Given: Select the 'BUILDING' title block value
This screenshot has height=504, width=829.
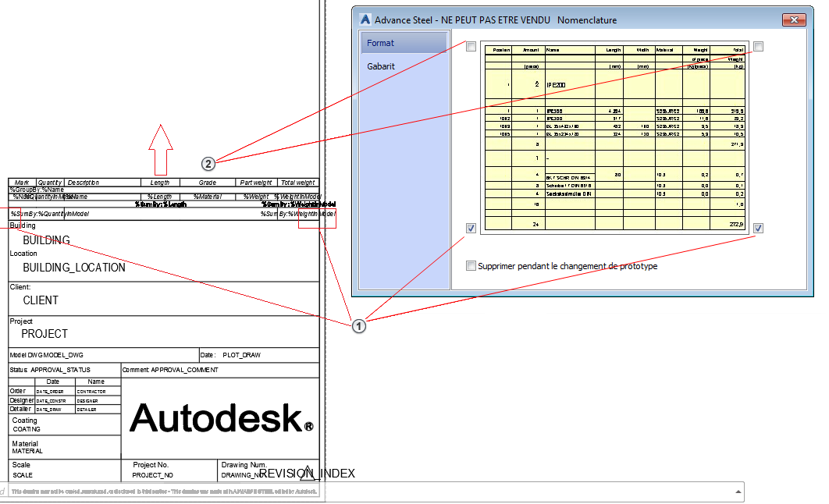Looking at the screenshot, I should 47,240.
